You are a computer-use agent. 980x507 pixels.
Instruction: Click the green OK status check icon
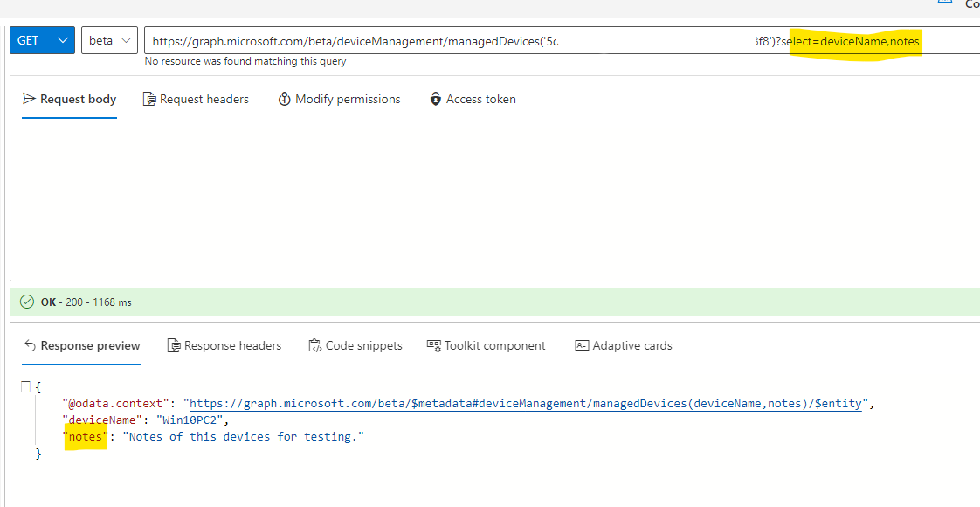(27, 302)
